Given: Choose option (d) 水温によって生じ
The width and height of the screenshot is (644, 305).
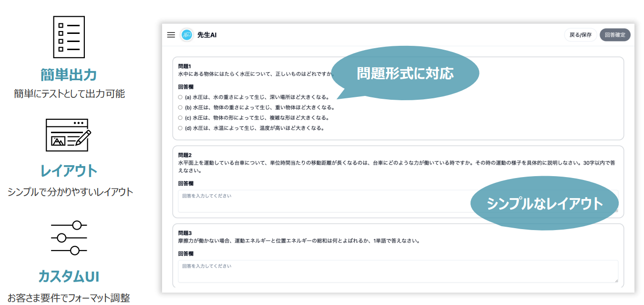Looking at the screenshot, I should point(180,128).
